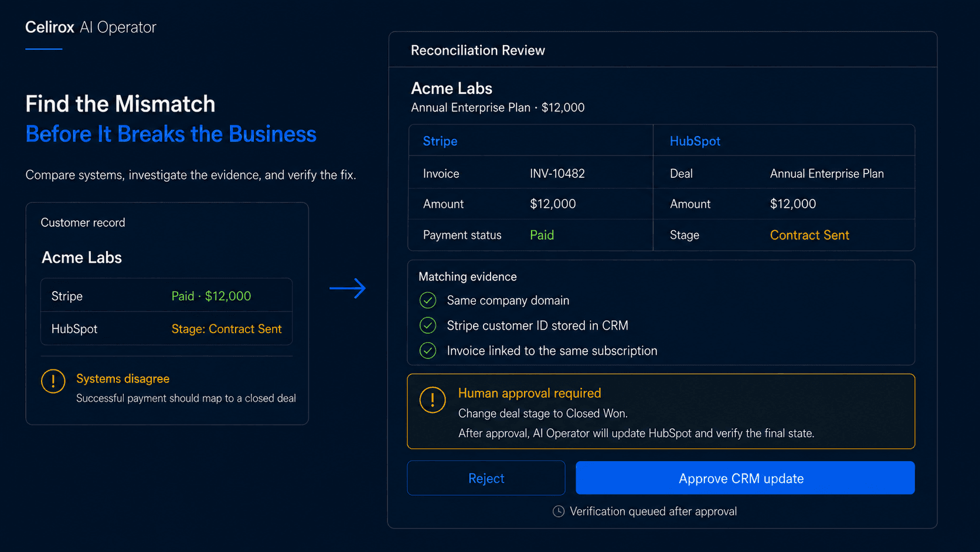This screenshot has height=552, width=980.
Task: Click the Matching evidence heading
Action: point(467,276)
